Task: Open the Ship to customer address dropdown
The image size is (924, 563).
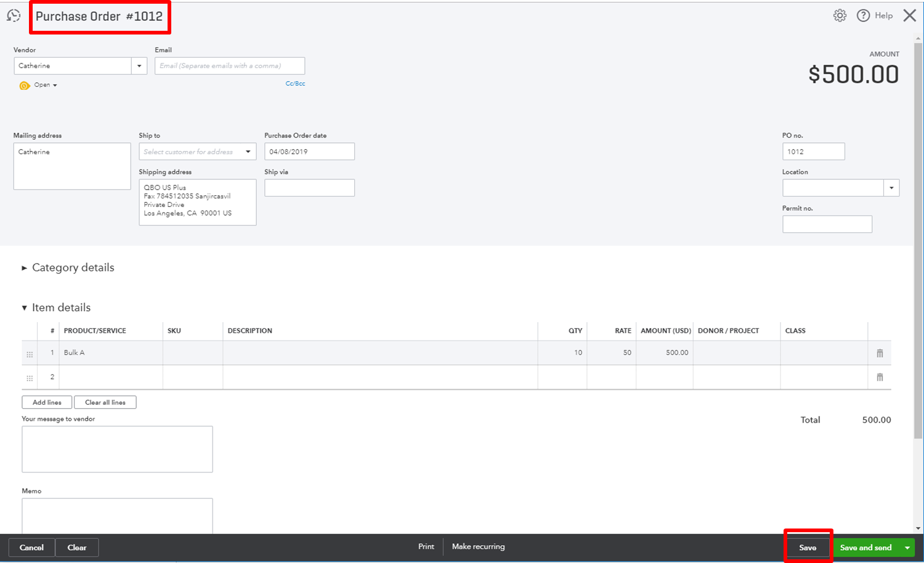Action: pyautogui.click(x=249, y=151)
